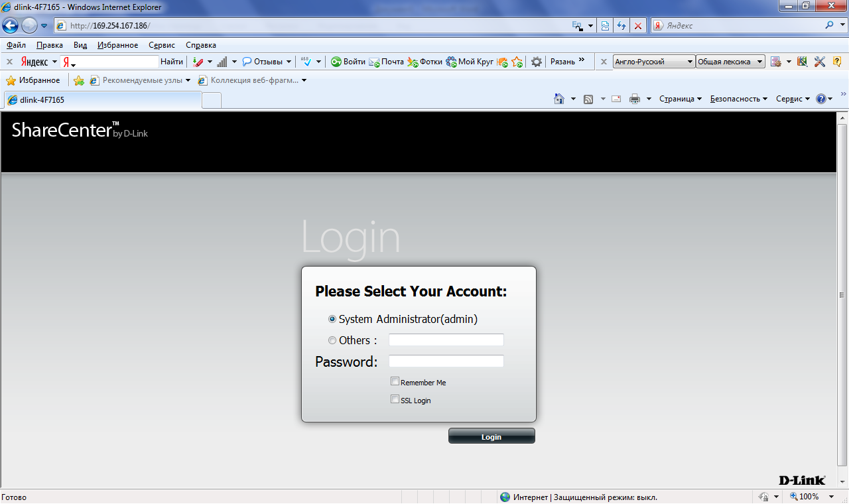Open the Правка menu
849x504 pixels.
(50, 45)
